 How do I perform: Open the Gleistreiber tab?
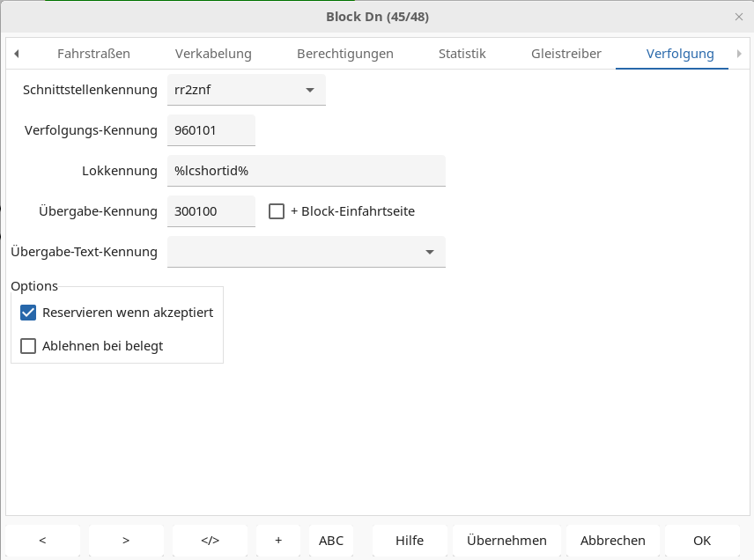coord(565,54)
